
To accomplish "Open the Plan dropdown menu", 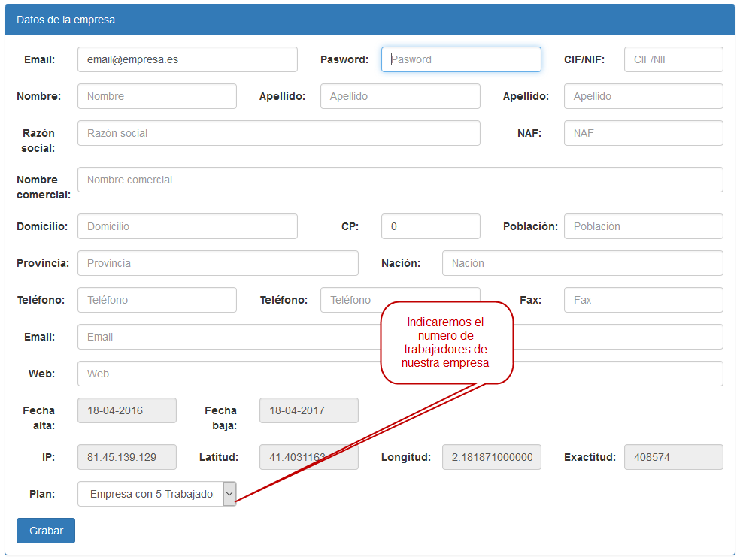I will (x=156, y=494).
